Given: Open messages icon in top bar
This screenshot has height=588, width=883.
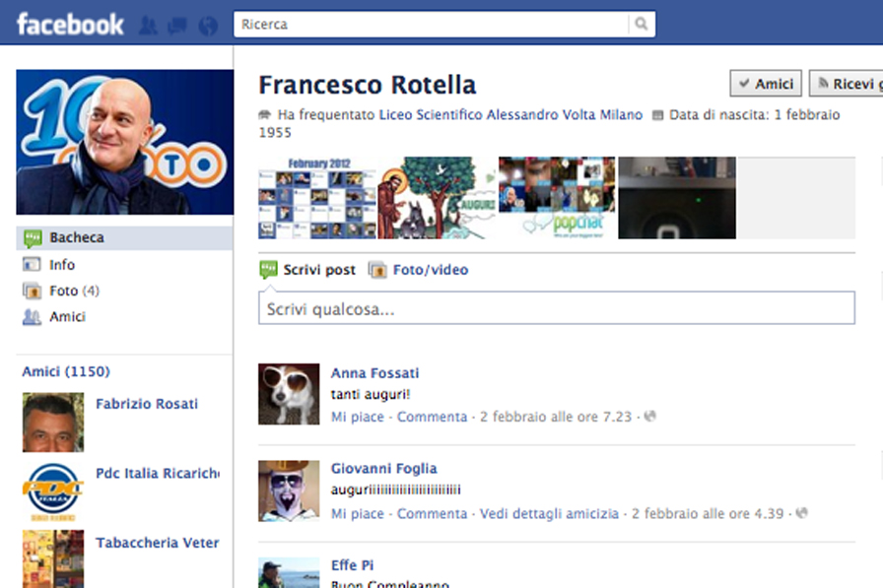Looking at the screenshot, I should pyautogui.click(x=177, y=26).
